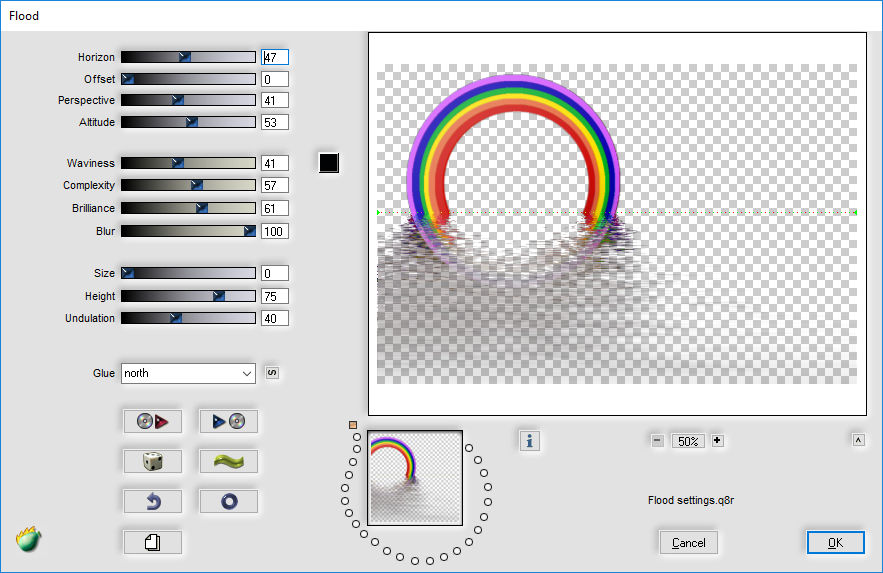Viewport: 883px width, 573px height.
Task: Confirm the effect with OK
Action: point(835,543)
